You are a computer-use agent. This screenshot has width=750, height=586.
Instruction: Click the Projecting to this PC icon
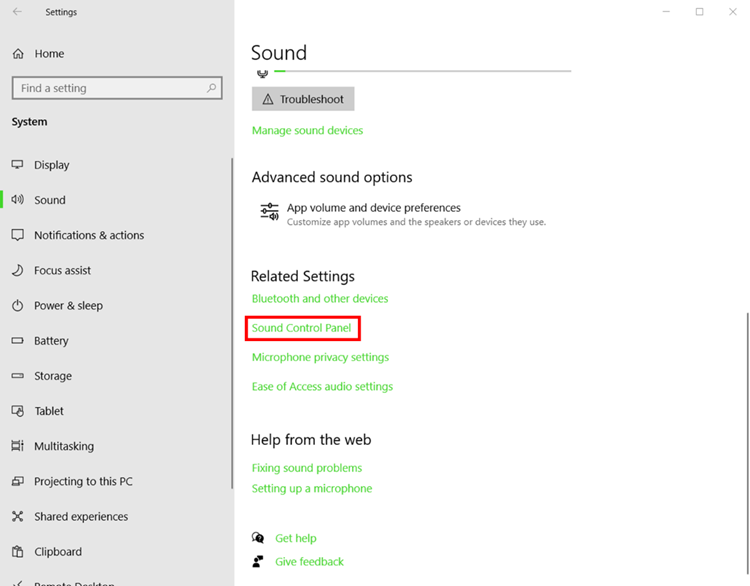pyautogui.click(x=17, y=481)
